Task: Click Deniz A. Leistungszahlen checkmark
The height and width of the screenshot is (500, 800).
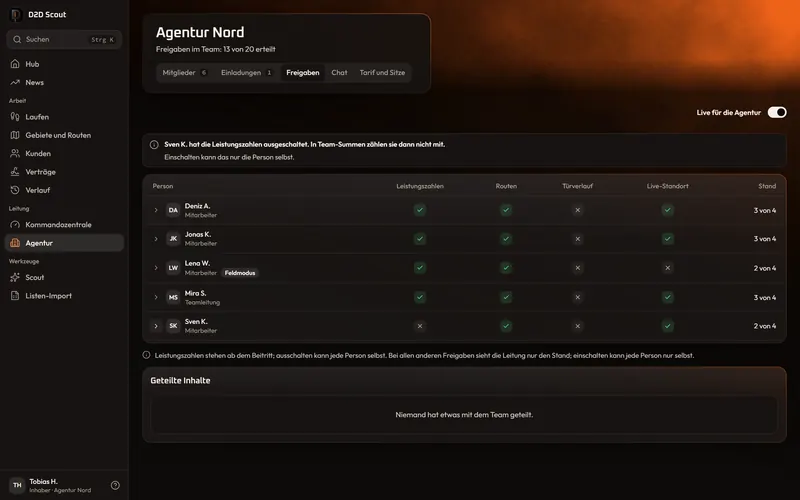Action: [x=420, y=210]
